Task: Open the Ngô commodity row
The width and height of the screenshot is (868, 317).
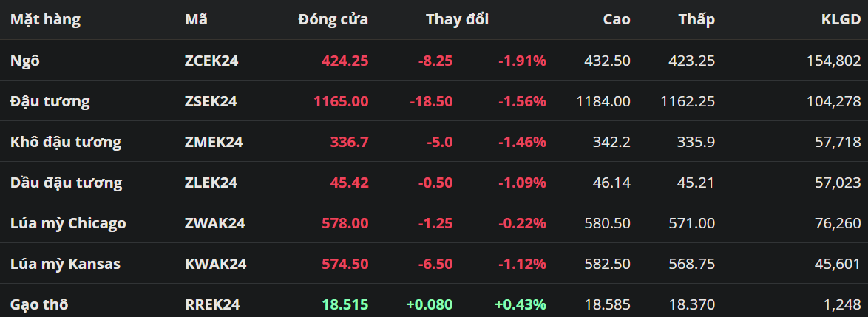Action: click(x=25, y=61)
